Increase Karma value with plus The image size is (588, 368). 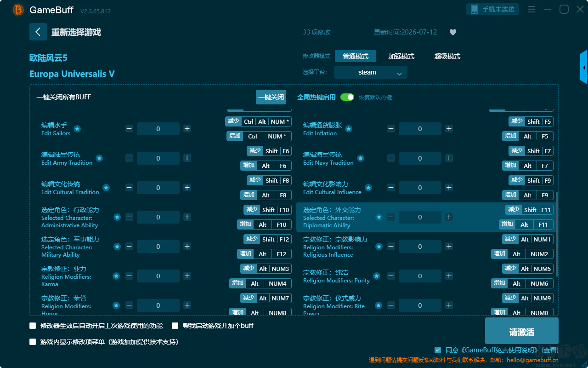pyautogui.click(x=187, y=276)
